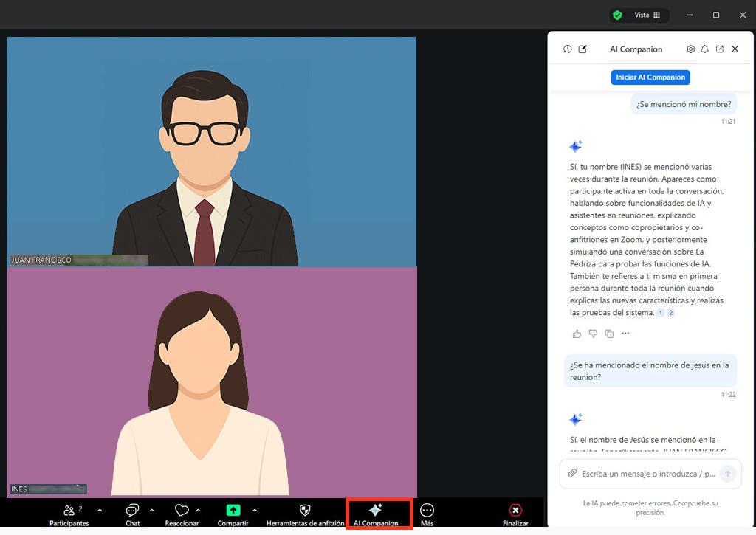This screenshot has width=756, height=535.
Task: Click the AI Companion notification bell
Action: click(x=705, y=49)
